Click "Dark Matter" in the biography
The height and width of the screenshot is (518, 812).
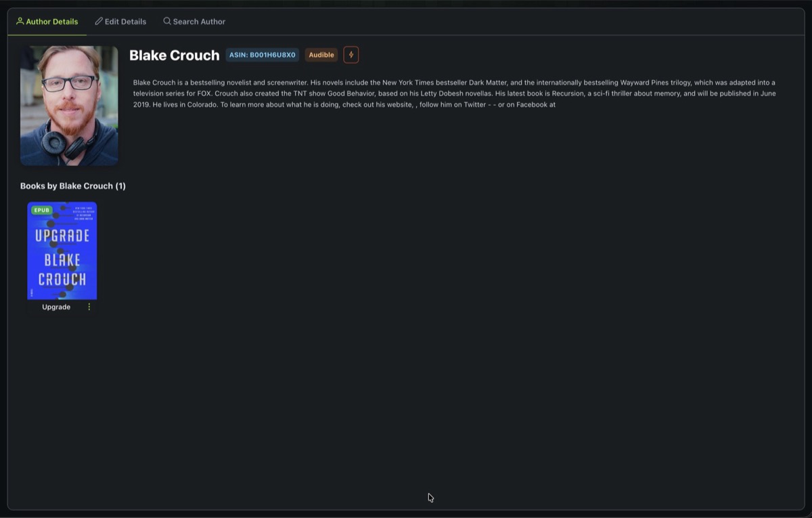[487, 83]
